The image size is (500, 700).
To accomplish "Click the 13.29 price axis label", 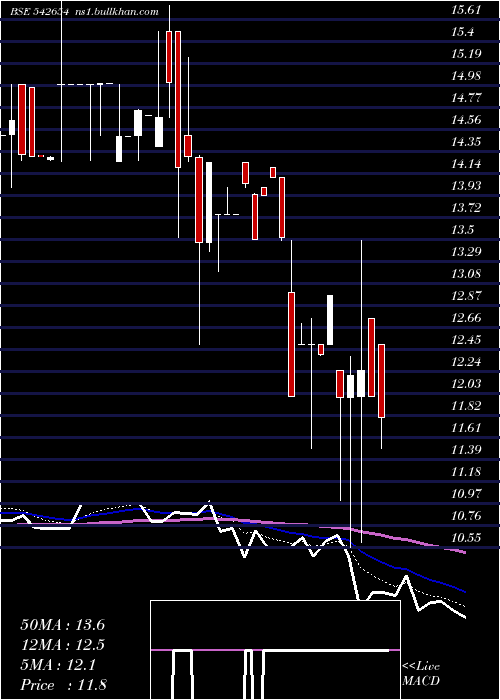I will 466,252.
